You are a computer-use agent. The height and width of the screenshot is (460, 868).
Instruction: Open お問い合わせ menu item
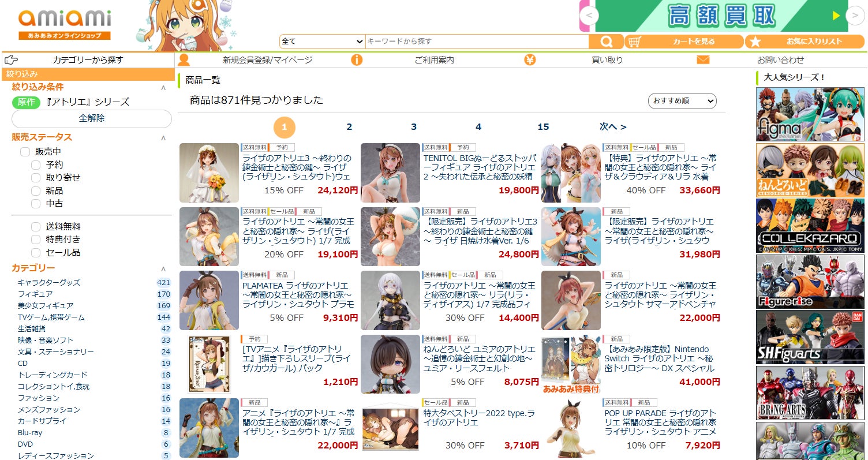(780, 60)
